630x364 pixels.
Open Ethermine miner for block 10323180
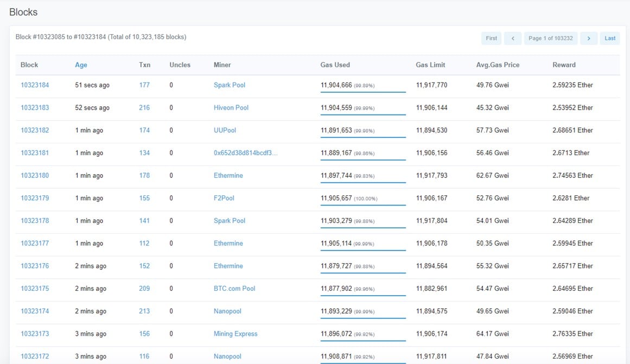click(228, 176)
